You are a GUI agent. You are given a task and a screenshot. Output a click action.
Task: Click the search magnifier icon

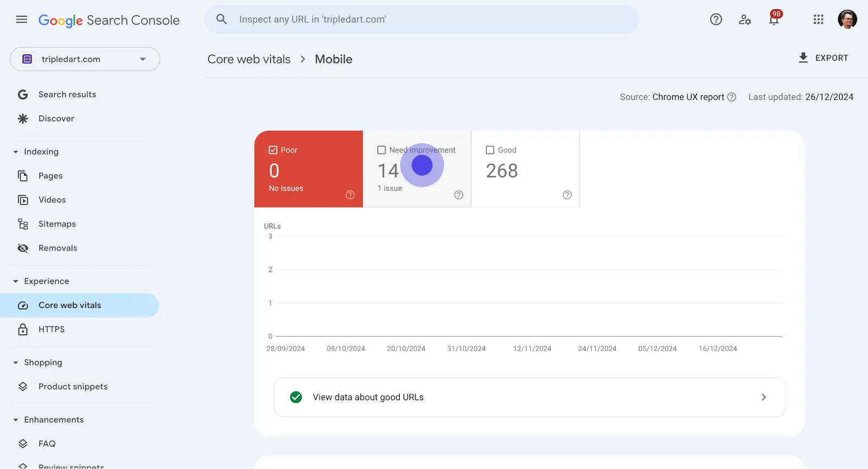pos(221,20)
